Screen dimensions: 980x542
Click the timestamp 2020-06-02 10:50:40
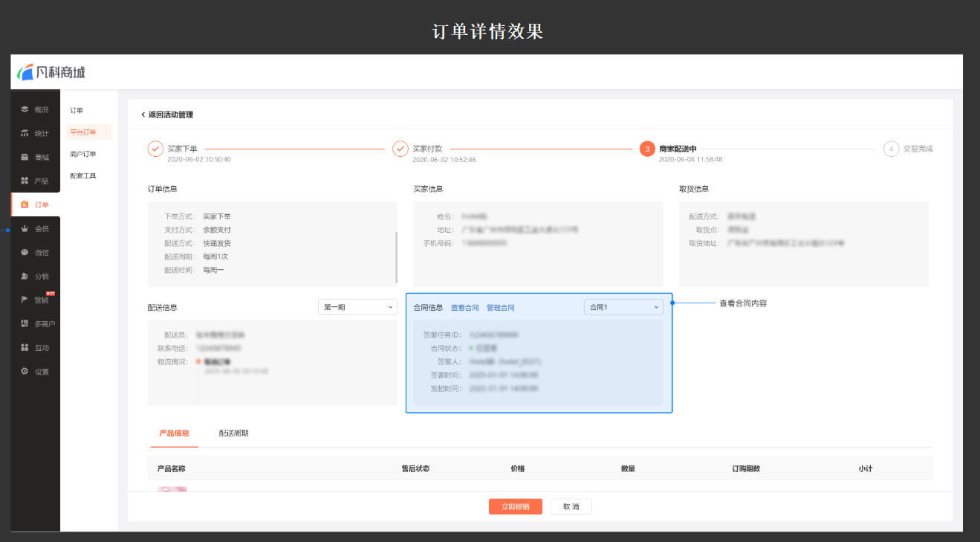point(199,159)
